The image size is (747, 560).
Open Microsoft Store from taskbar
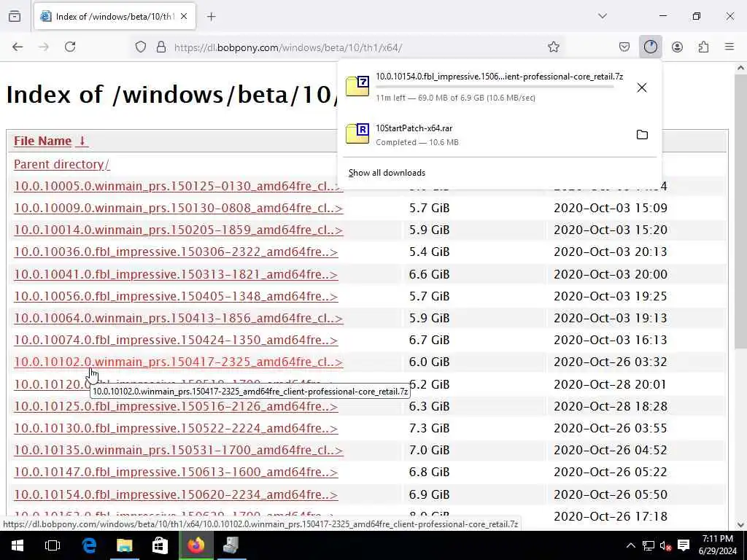(160, 545)
